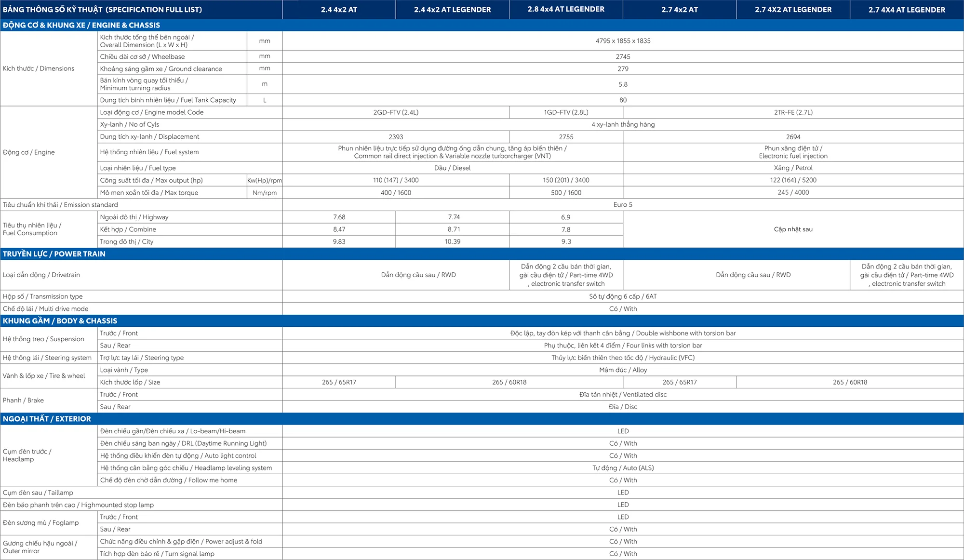Click the Euro 5 emission standard value
964x560 pixels.
tap(623, 205)
